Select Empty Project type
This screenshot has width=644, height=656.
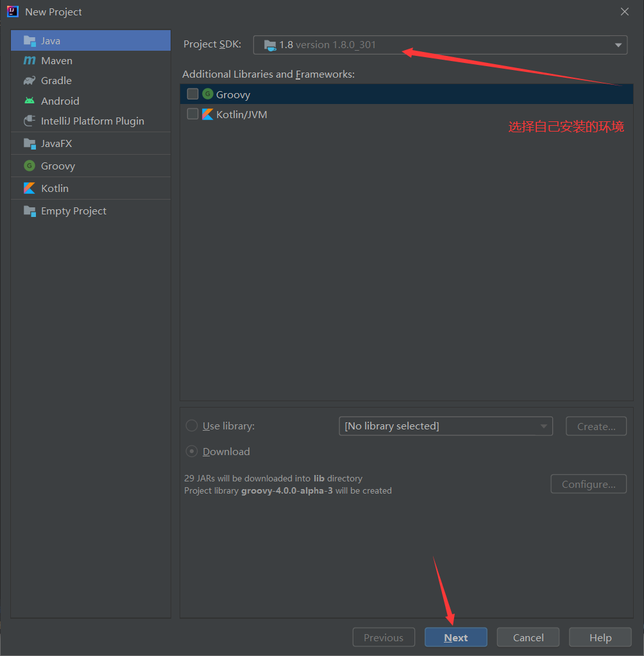(x=90, y=211)
